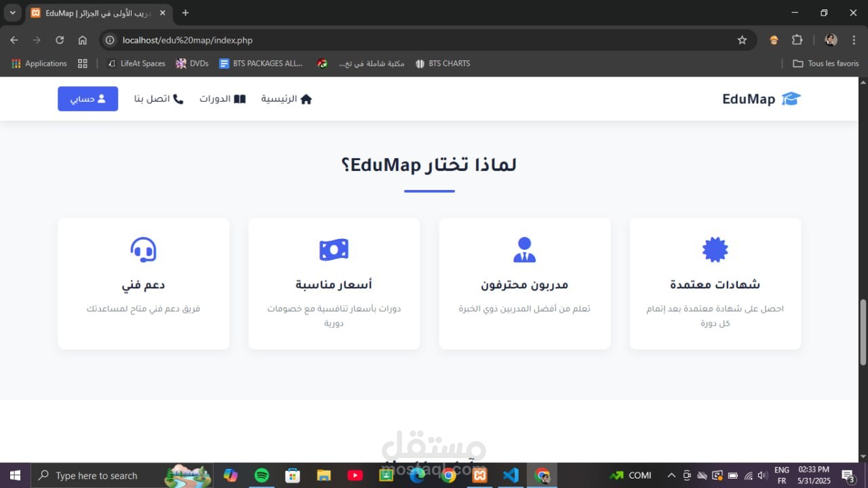Click the certificate badge icon above شهادات معتمدة
Screen dimensions: 868x488
715,250
